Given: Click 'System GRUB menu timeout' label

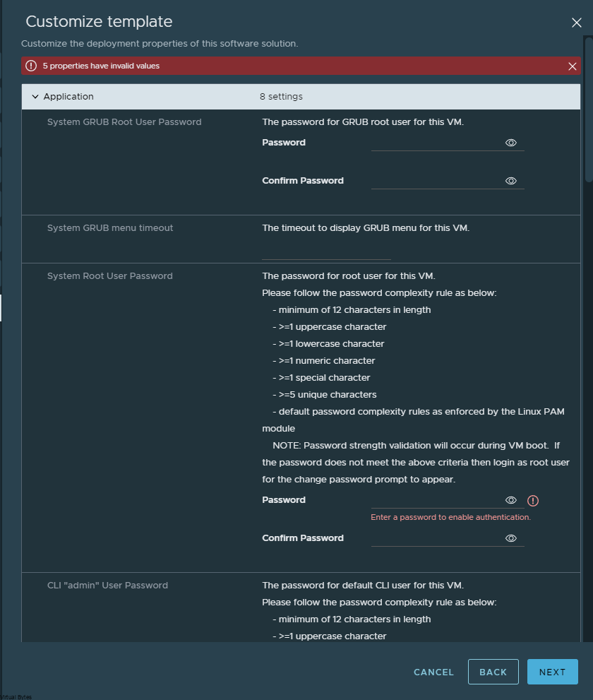Looking at the screenshot, I should pyautogui.click(x=110, y=227).
